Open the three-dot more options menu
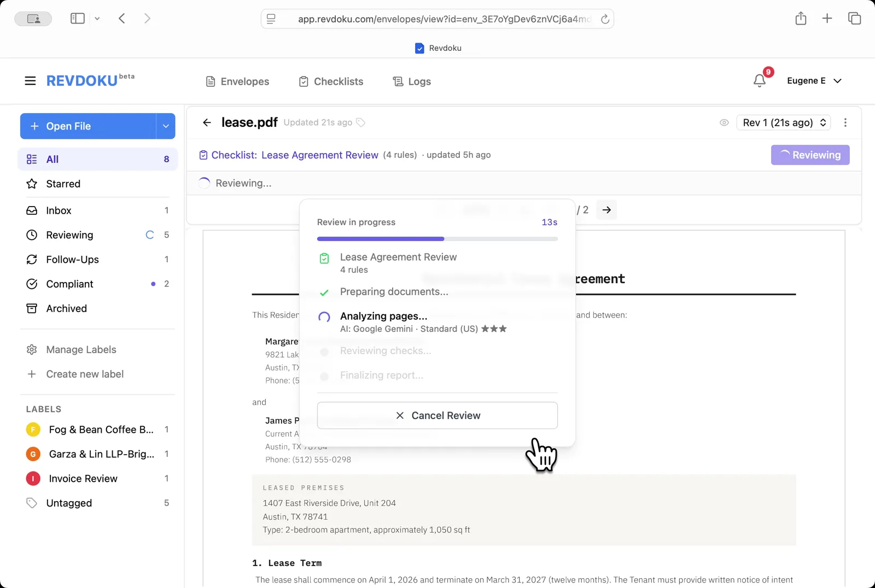 (845, 122)
